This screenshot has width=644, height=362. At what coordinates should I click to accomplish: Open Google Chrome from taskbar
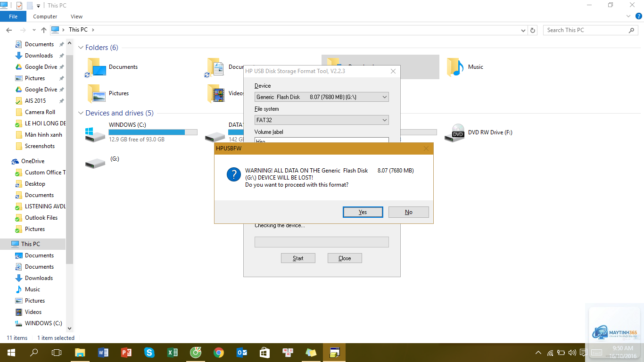[219, 353]
